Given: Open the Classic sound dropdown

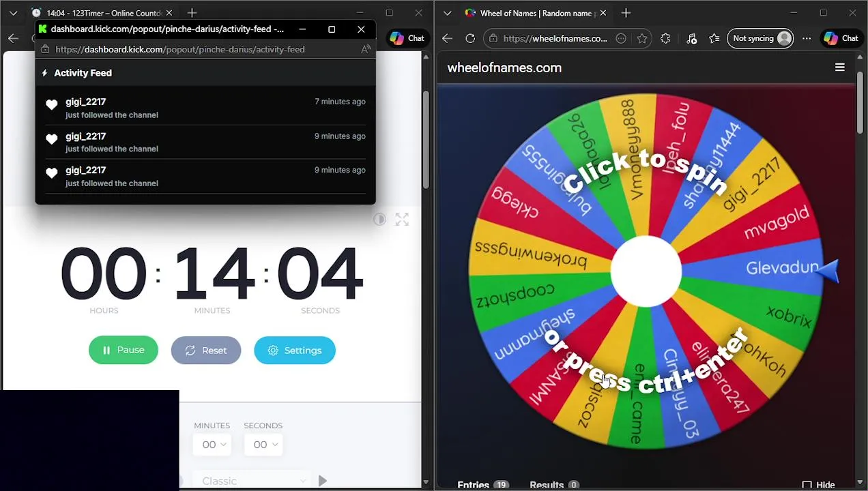Looking at the screenshot, I should click(x=251, y=481).
